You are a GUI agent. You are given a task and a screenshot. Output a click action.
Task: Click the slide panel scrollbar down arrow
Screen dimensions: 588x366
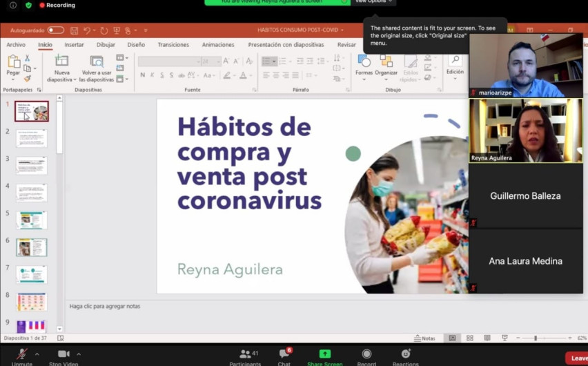(x=59, y=329)
